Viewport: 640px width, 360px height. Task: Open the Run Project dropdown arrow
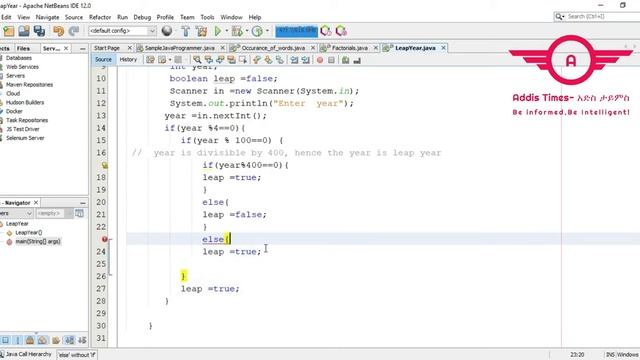point(227,31)
